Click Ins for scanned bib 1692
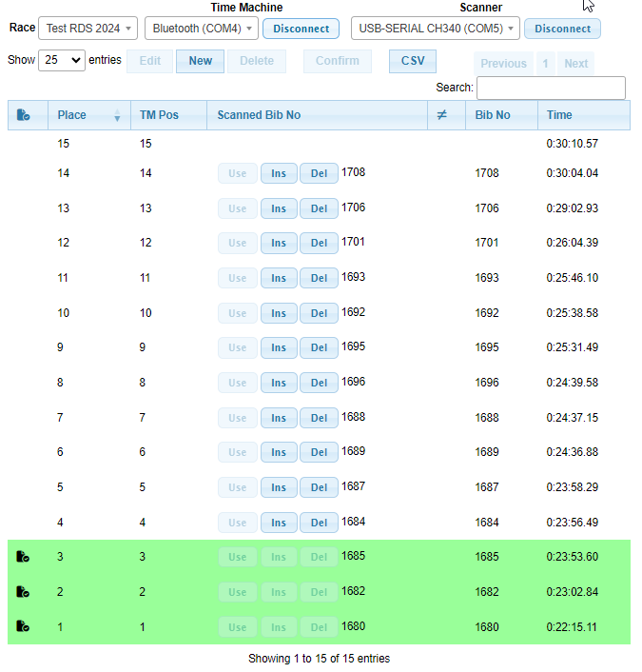 point(279,313)
